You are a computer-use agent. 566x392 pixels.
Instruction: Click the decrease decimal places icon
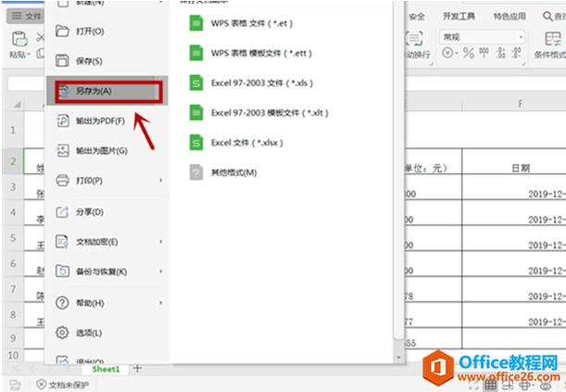(x=517, y=53)
